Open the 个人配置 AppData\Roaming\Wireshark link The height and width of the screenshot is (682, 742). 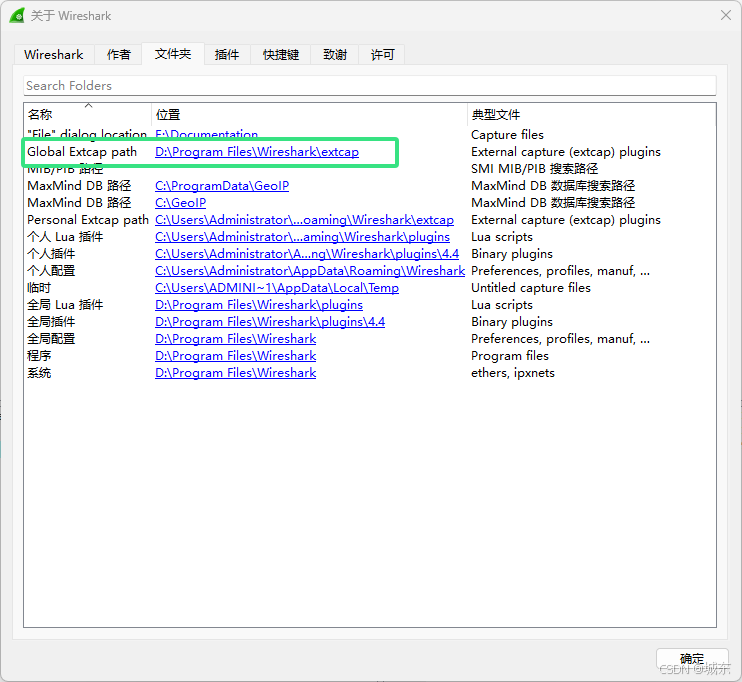(310, 271)
